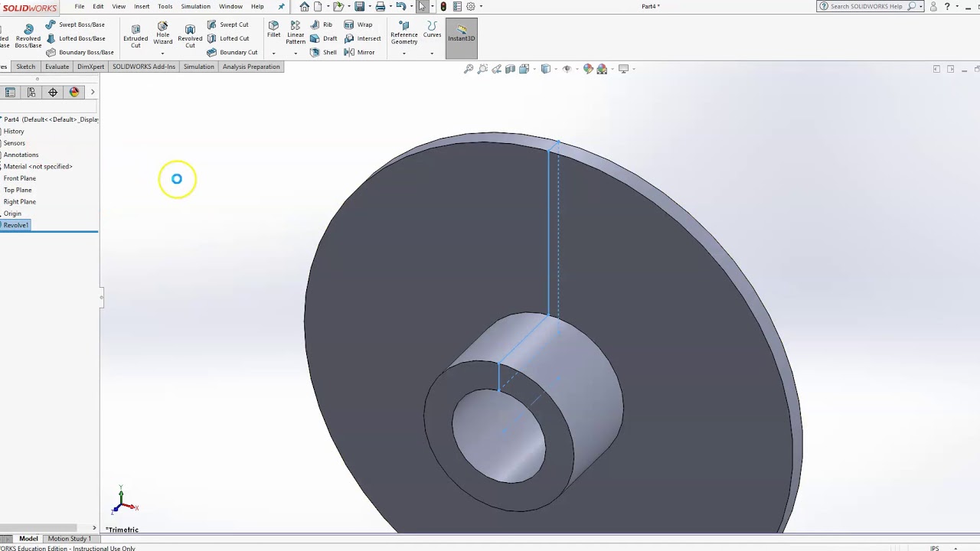Toggle the pin next to Help menu

click(x=281, y=6)
